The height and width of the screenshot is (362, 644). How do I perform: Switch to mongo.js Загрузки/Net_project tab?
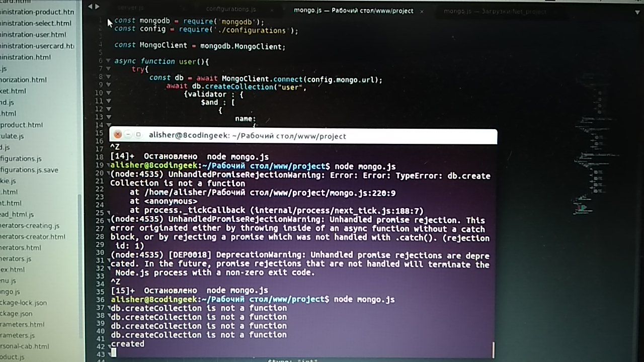pyautogui.click(x=495, y=12)
